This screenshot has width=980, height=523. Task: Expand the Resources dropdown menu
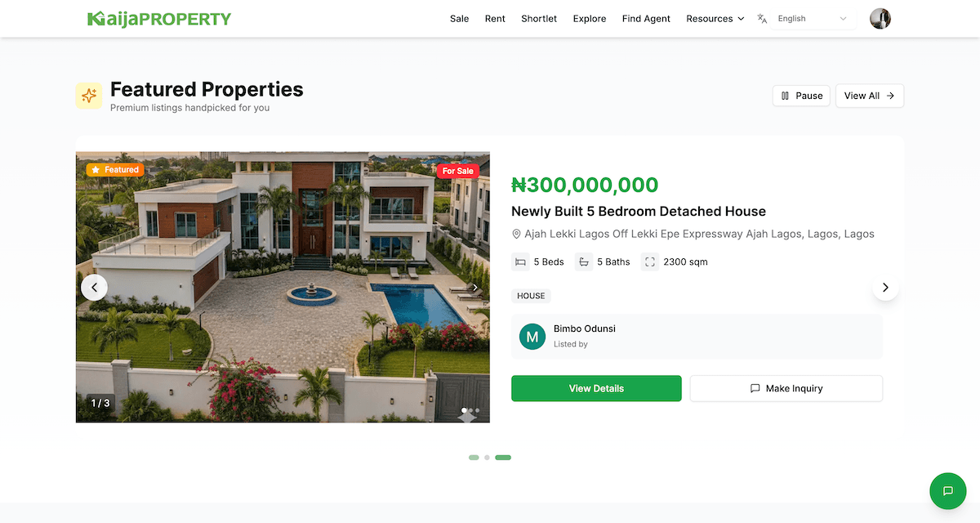tap(715, 19)
